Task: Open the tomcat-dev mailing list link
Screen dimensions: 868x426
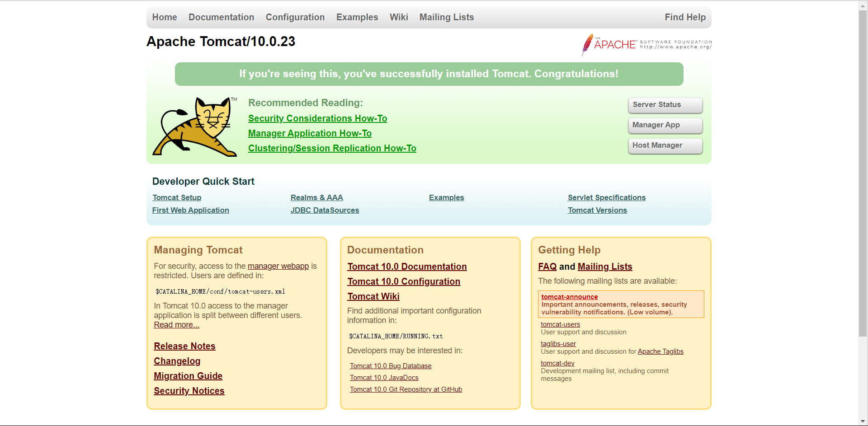Action: tap(557, 363)
